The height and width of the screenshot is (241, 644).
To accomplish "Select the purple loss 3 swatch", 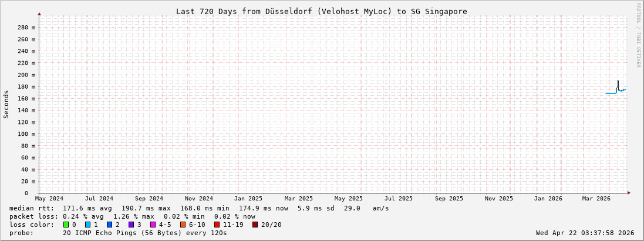I will pyautogui.click(x=132, y=225).
